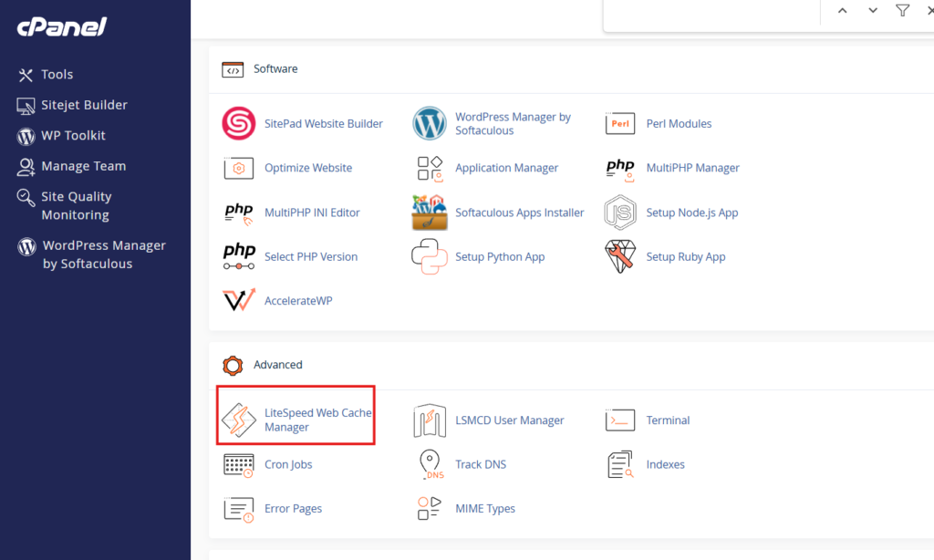This screenshot has width=934, height=560.
Task: Select WordPress Manager by Softaculous sidebar item
Action: 104,254
